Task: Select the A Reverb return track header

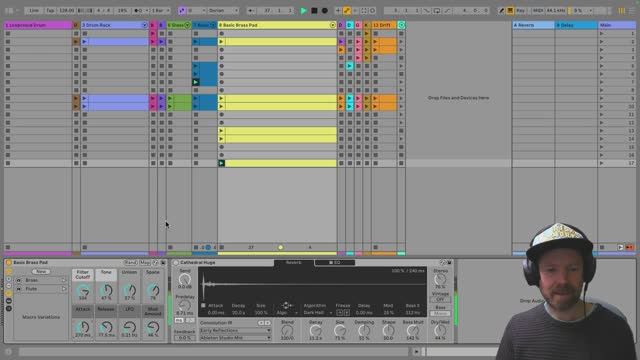Action: point(533,25)
